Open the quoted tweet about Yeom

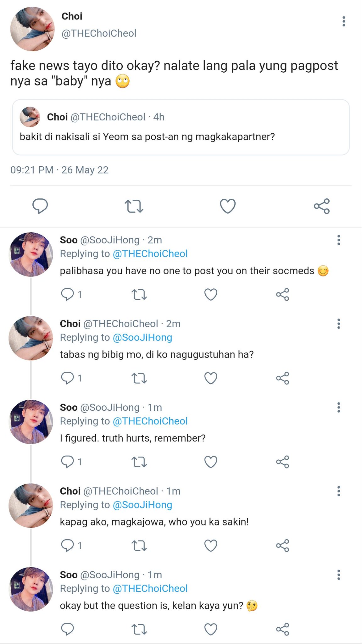pos(181,127)
